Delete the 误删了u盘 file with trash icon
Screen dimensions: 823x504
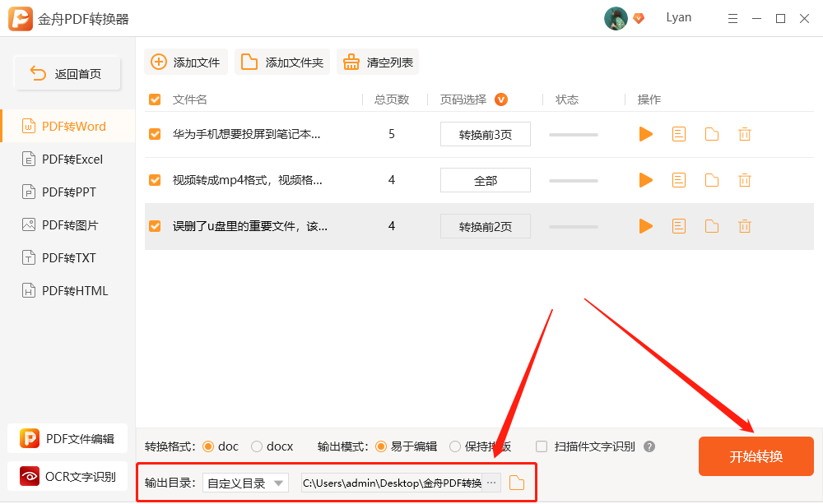pyautogui.click(x=744, y=227)
